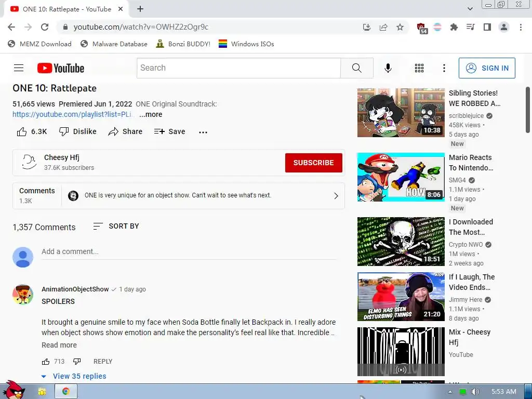Open more actions ellipsis below the video
The height and width of the screenshot is (399, 532).
pyautogui.click(x=203, y=132)
